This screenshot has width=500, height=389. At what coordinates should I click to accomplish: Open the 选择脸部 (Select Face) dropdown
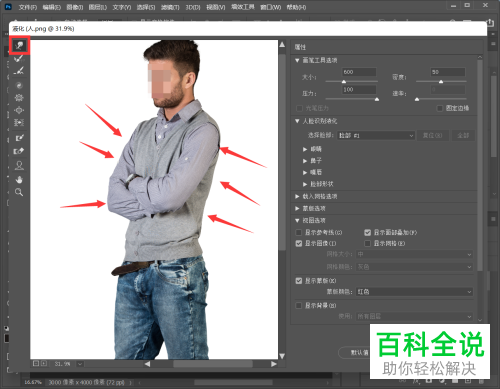pos(376,135)
